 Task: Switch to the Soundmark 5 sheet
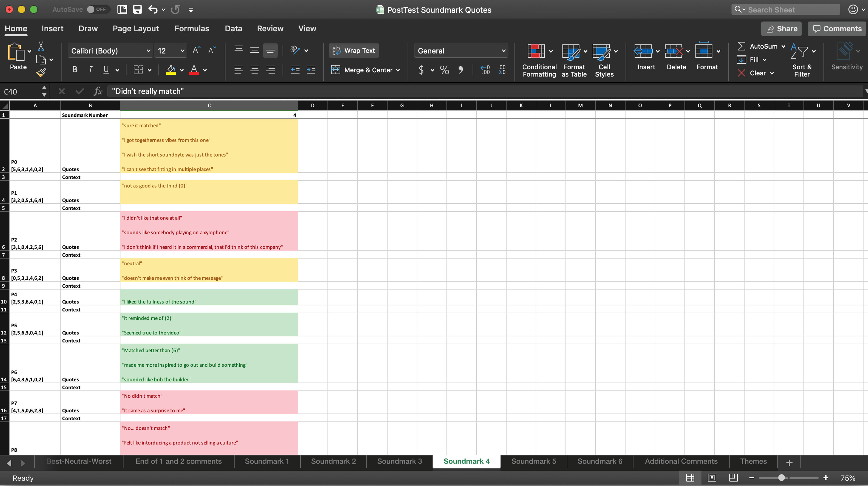(533, 461)
